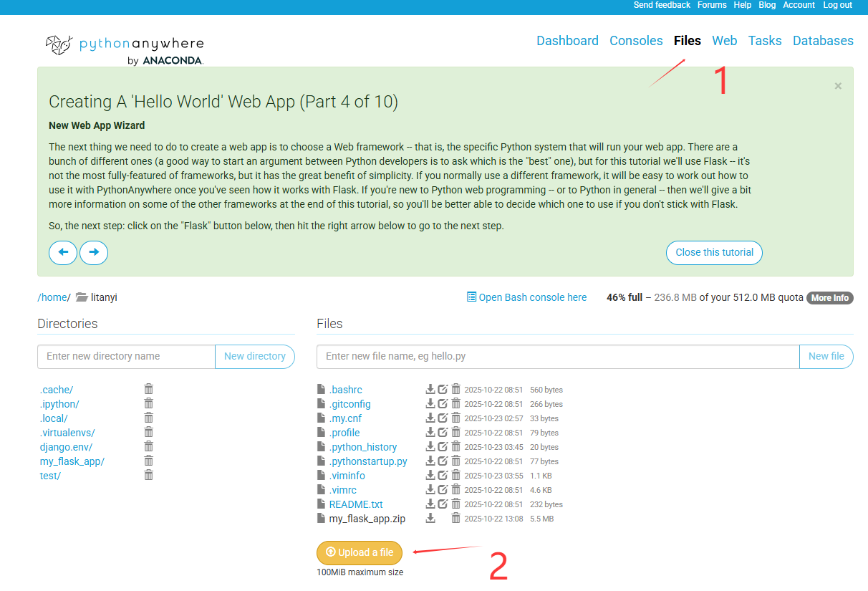Open the Forums link
This screenshot has width=868, height=591.
click(x=712, y=5)
